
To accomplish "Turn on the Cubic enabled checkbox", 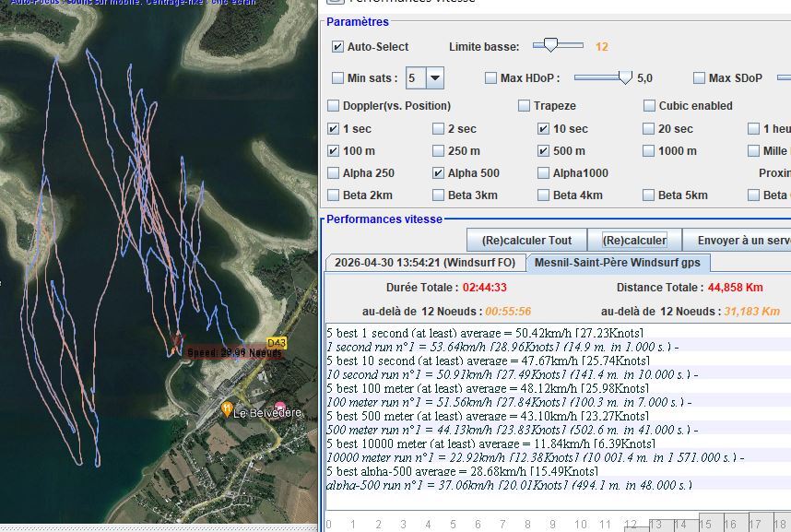I will pyautogui.click(x=650, y=106).
